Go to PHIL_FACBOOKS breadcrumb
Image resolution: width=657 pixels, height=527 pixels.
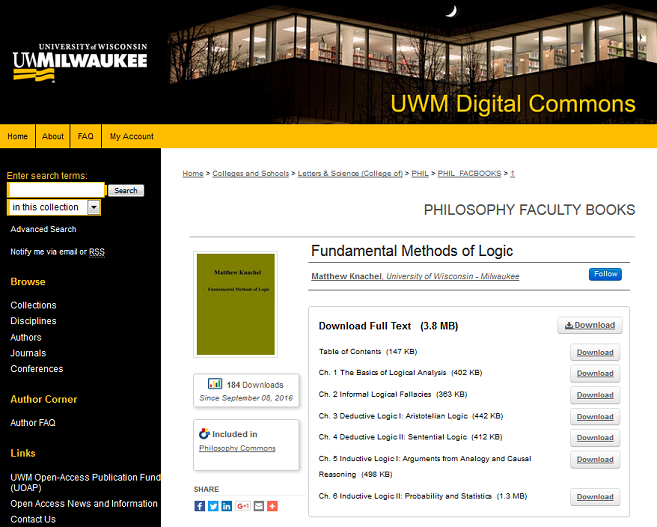469,173
